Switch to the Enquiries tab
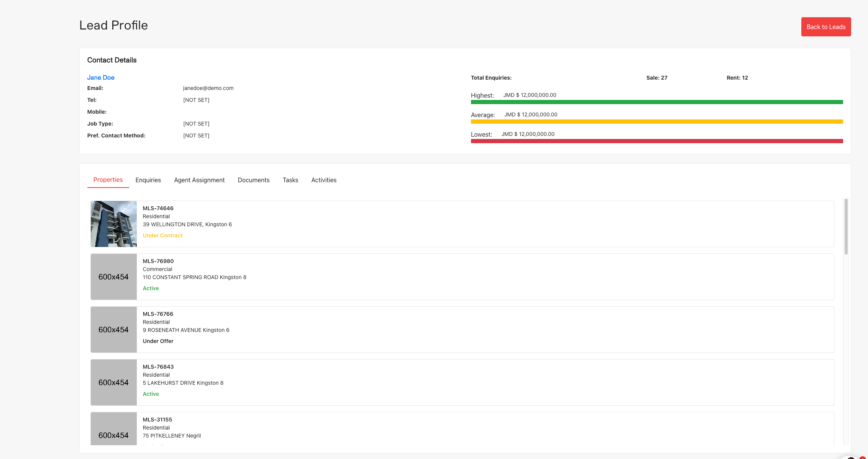The width and height of the screenshot is (868, 459). click(x=148, y=180)
